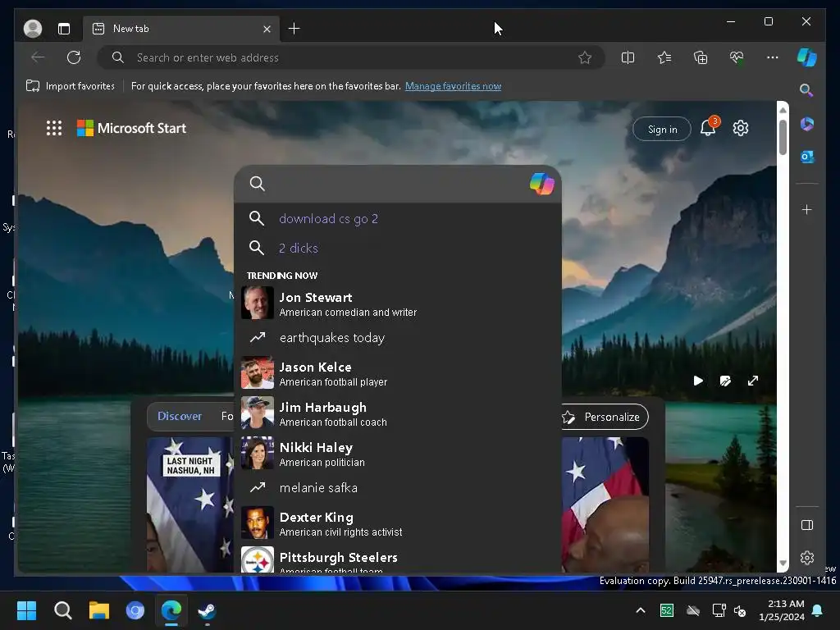The image size is (840, 630).
Task: Open Copilot in the Edge toolbar
Action: click(807, 57)
